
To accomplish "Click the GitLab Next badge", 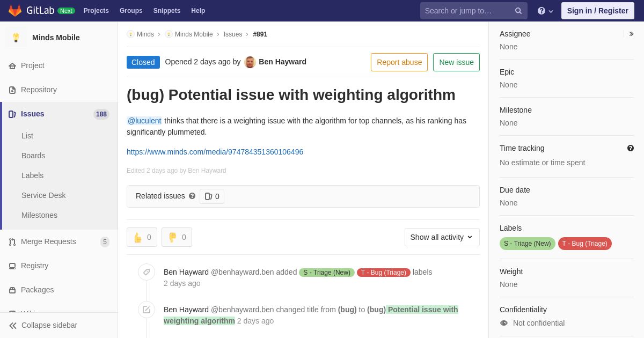I will click(x=66, y=11).
